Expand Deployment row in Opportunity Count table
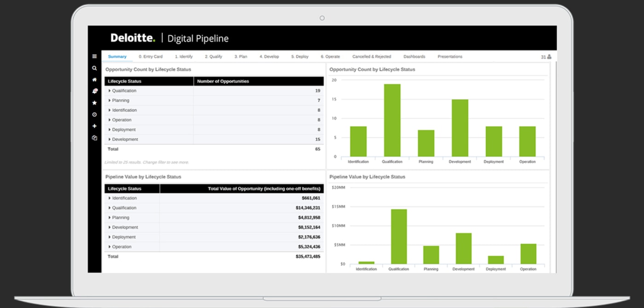The height and width of the screenshot is (308, 644). coord(109,129)
